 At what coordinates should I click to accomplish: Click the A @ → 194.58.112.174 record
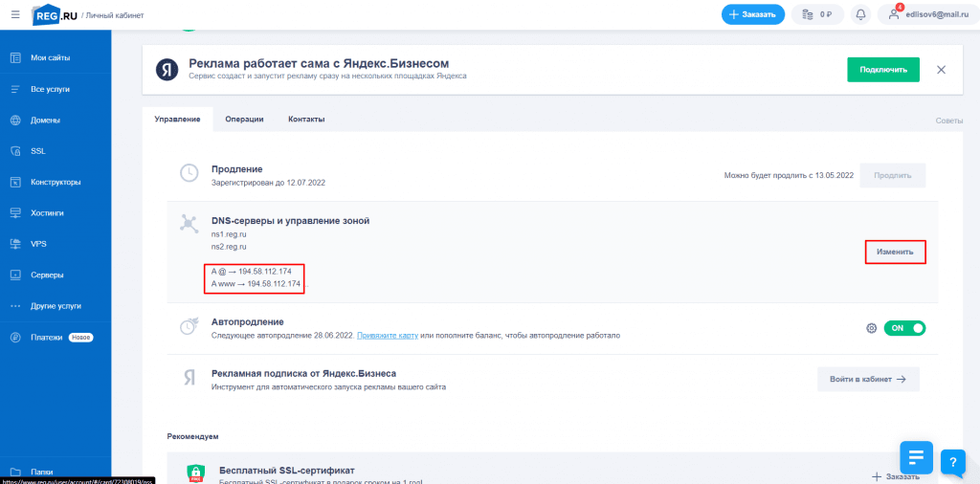click(x=252, y=271)
